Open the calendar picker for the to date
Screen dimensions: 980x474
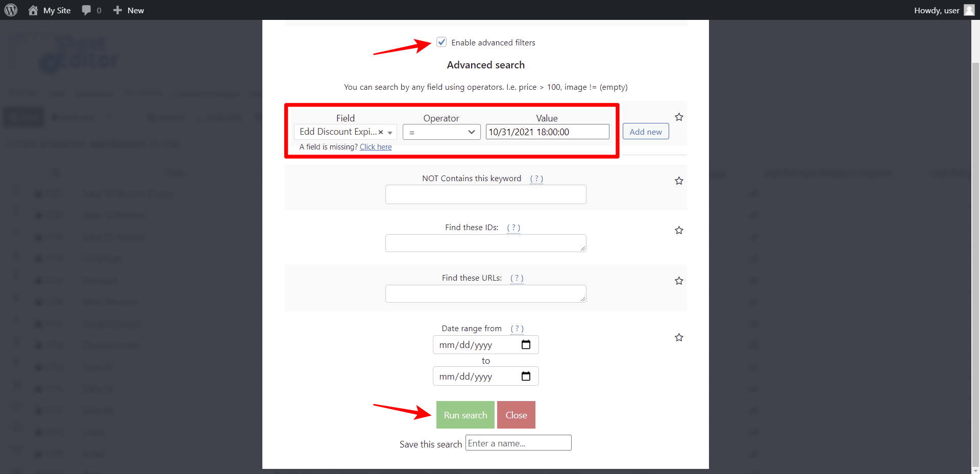tap(526, 376)
